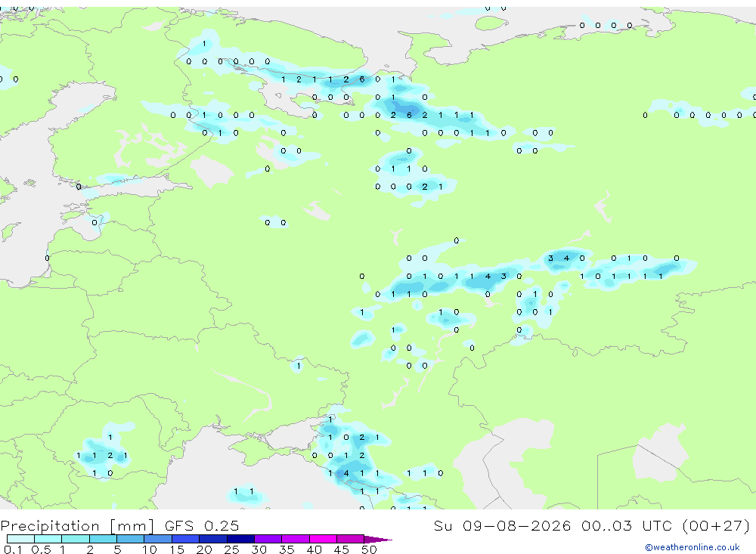Pick the 1–2 mm legend swatch

click(x=76, y=539)
